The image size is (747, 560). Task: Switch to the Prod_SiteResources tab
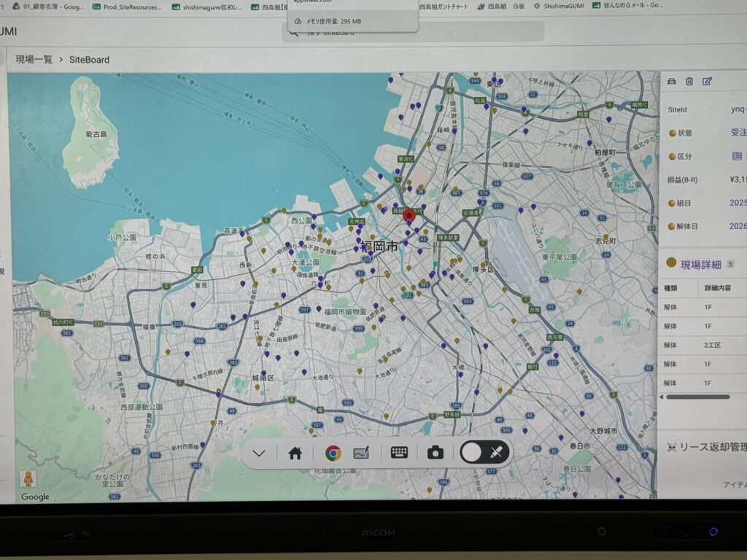pyautogui.click(x=127, y=7)
